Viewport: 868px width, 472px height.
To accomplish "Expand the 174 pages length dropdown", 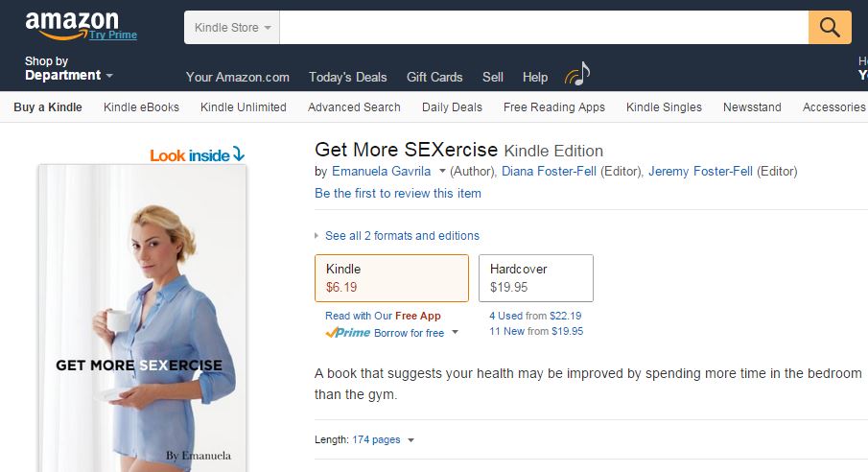I will click(411, 440).
